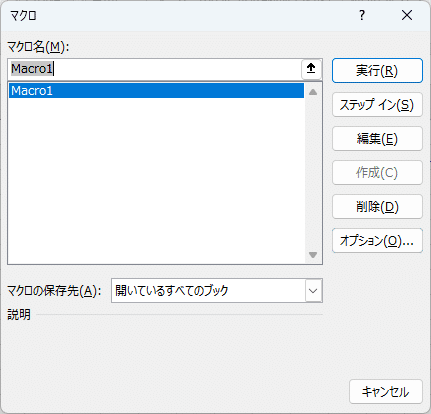This screenshot has height=414, width=431.
Task: Click the list scrollbar up arrow
Action: [x=313, y=92]
